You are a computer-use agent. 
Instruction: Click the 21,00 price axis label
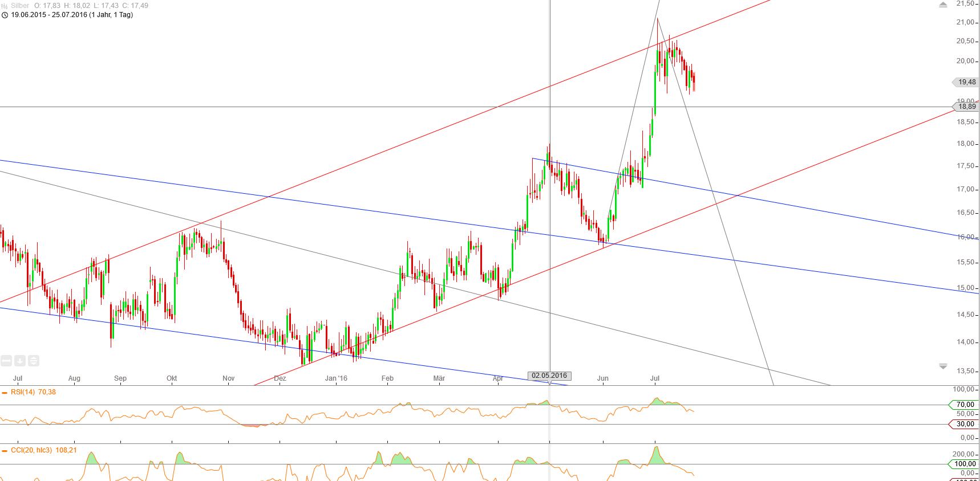point(965,22)
